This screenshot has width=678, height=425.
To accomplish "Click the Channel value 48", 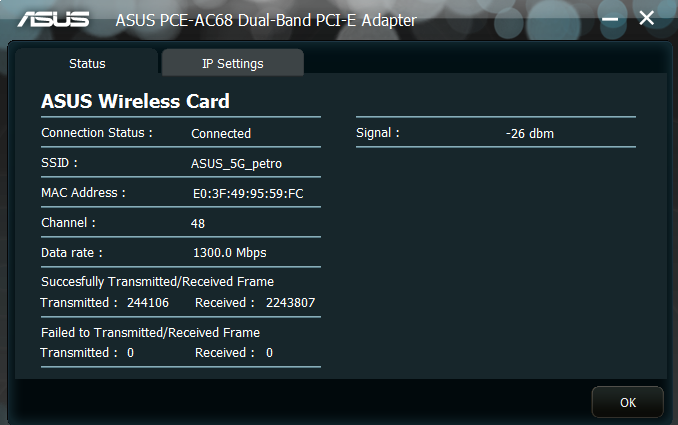I will pos(198,223).
